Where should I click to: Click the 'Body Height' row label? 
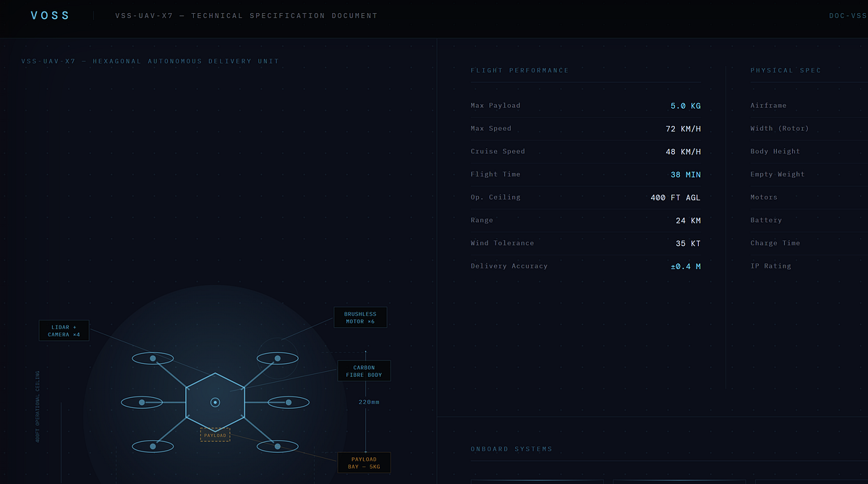coord(775,152)
